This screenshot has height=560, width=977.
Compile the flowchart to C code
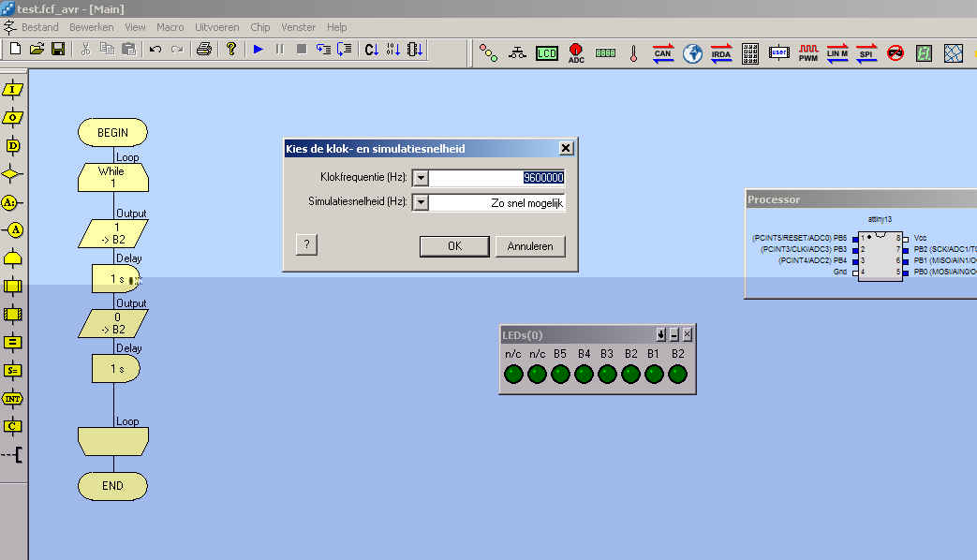(371, 50)
